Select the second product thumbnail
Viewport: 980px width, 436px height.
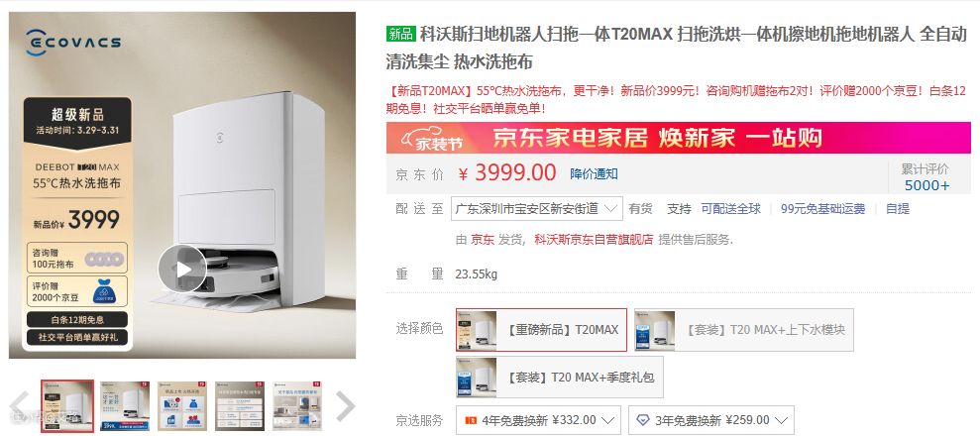125,406
